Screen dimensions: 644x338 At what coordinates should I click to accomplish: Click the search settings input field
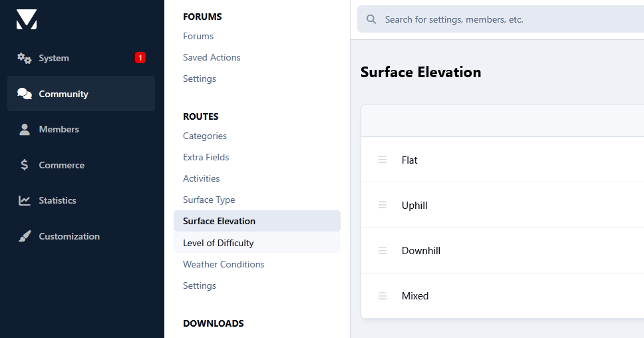501,19
